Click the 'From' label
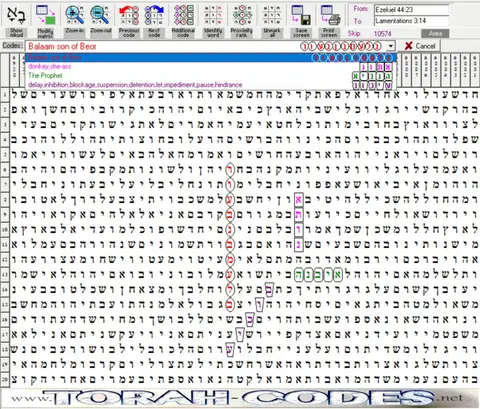480x409 pixels. tap(361, 9)
